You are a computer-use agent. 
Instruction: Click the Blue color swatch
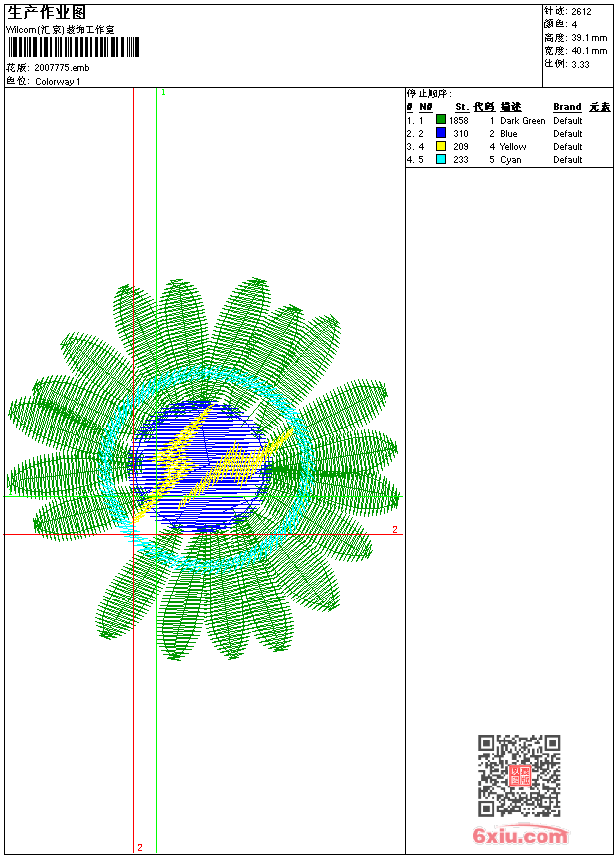(x=441, y=133)
